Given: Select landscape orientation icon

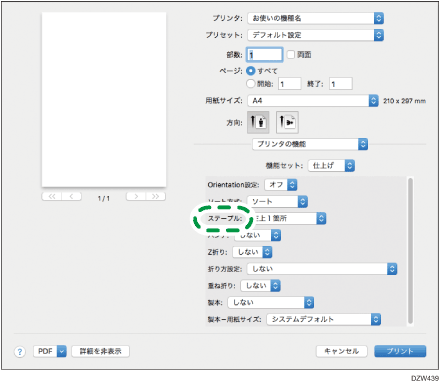Looking at the screenshot, I should tap(287, 122).
